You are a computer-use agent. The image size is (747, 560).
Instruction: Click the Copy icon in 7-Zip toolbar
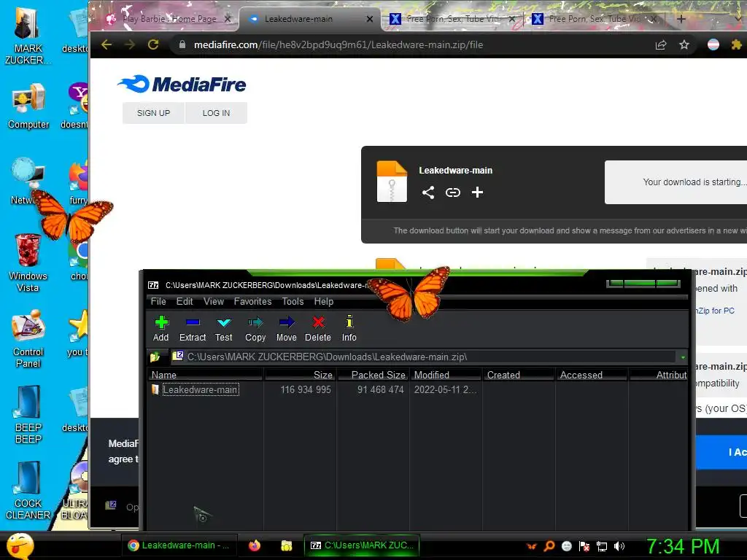255,329
